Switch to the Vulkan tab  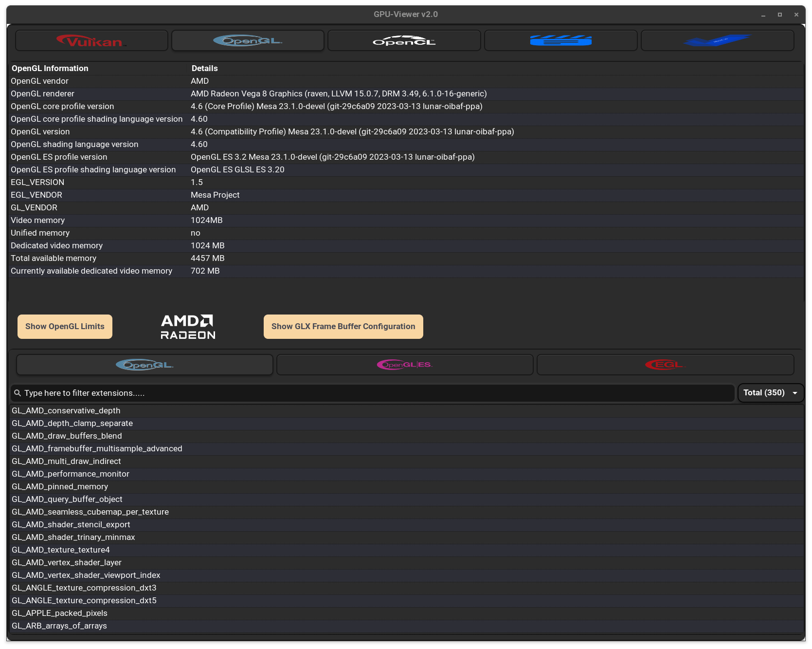[x=91, y=41]
